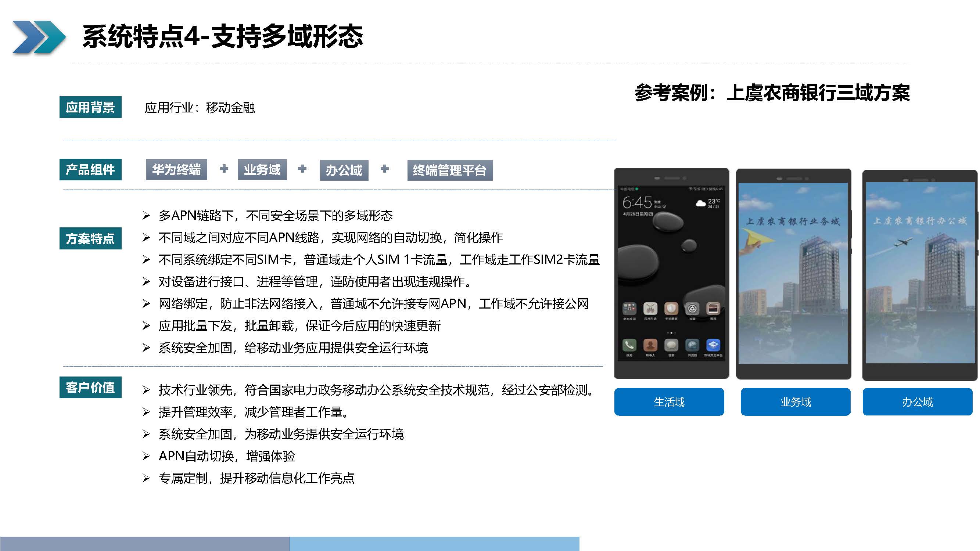The width and height of the screenshot is (980, 551).
Task: Open the blue dual-domain security platform app
Action: pyautogui.click(x=713, y=345)
